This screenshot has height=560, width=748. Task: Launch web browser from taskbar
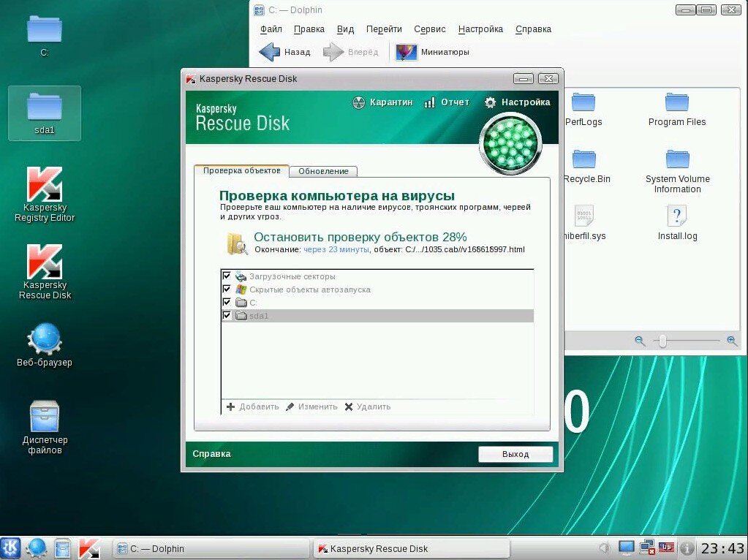pyautogui.click(x=37, y=548)
